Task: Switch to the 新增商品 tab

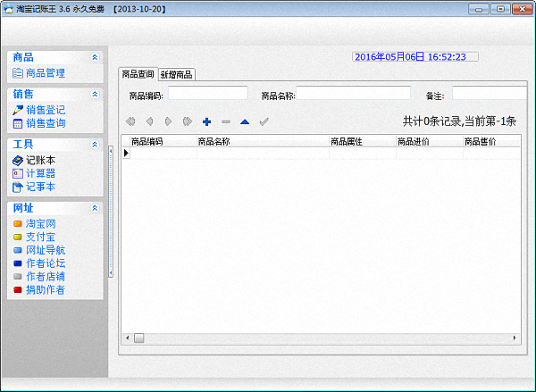Action: point(177,74)
